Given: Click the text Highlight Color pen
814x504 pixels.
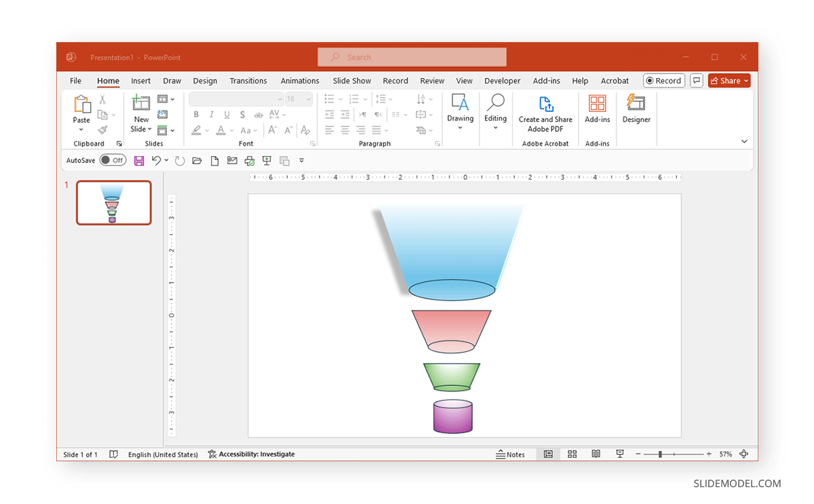Looking at the screenshot, I should [196, 130].
